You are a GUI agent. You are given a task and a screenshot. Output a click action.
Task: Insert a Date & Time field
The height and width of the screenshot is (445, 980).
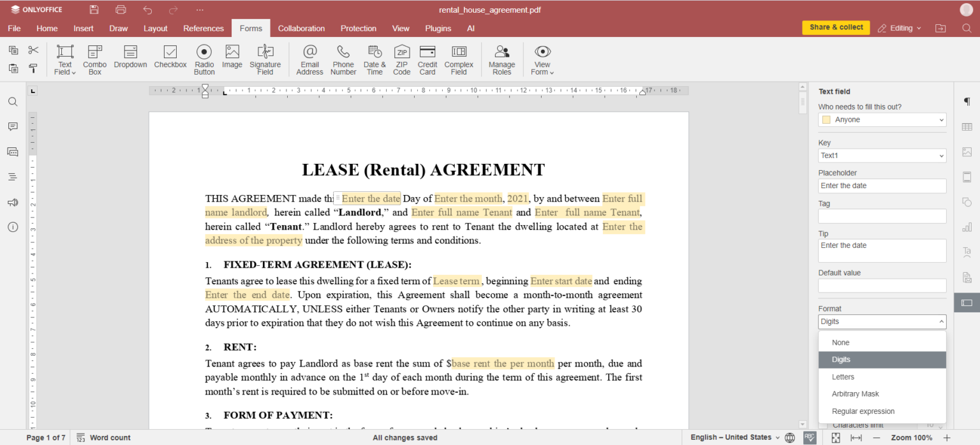click(x=375, y=59)
